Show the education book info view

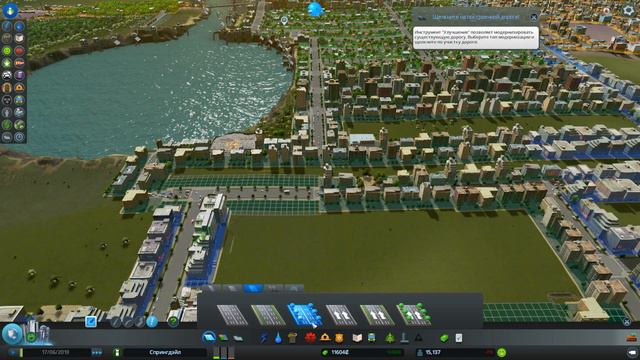(19, 39)
